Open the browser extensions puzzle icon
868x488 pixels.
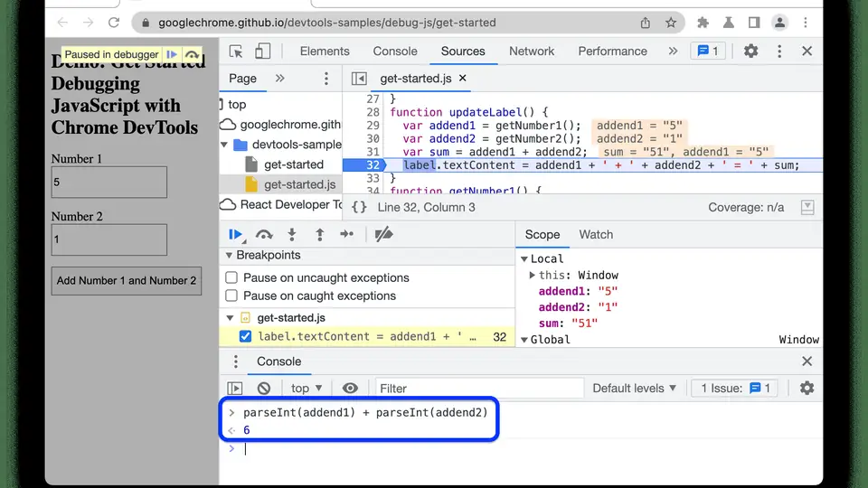pyautogui.click(x=703, y=23)
